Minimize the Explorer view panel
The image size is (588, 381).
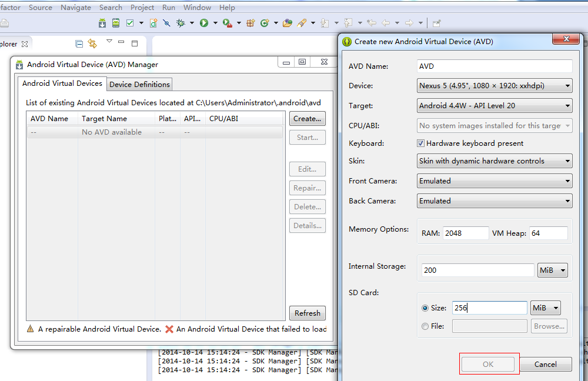click(x=121, y=42)
